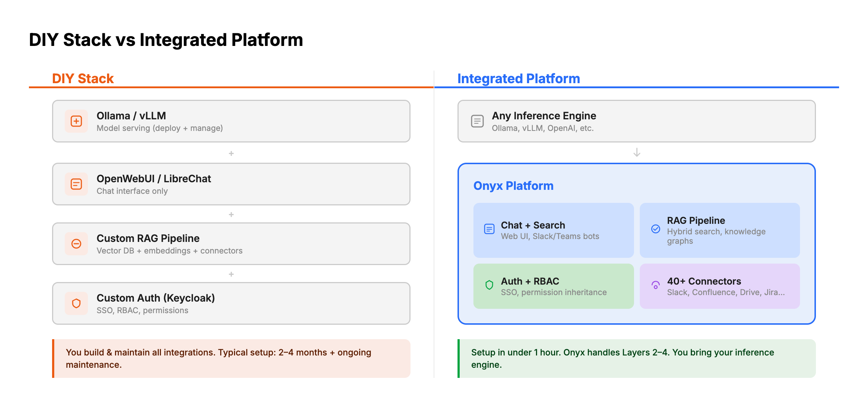Click the plus separator below Ollama / vLLM
Screen dimensions: 868x405
pyautogui.click(x=231, y=153)
